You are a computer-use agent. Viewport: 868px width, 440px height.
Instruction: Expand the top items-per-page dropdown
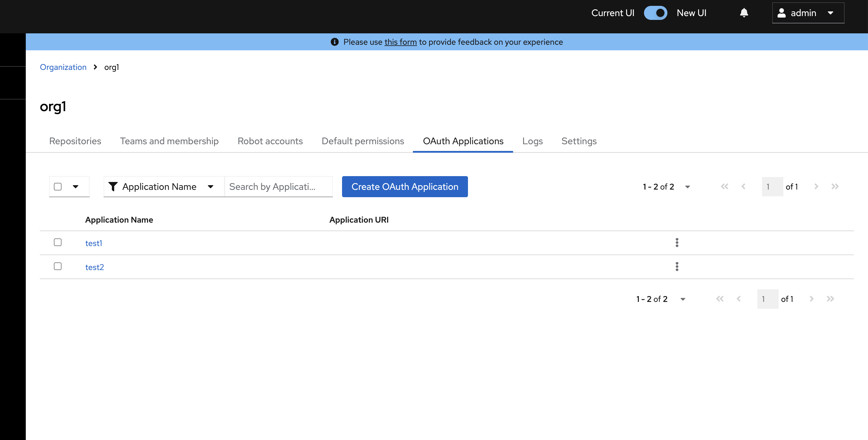coord(687,187)
